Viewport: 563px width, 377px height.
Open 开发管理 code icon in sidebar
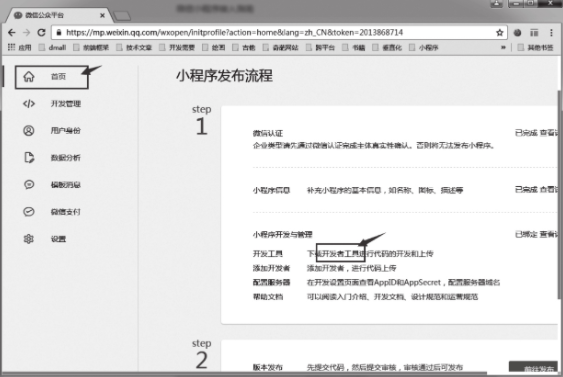tap(29, 104)
